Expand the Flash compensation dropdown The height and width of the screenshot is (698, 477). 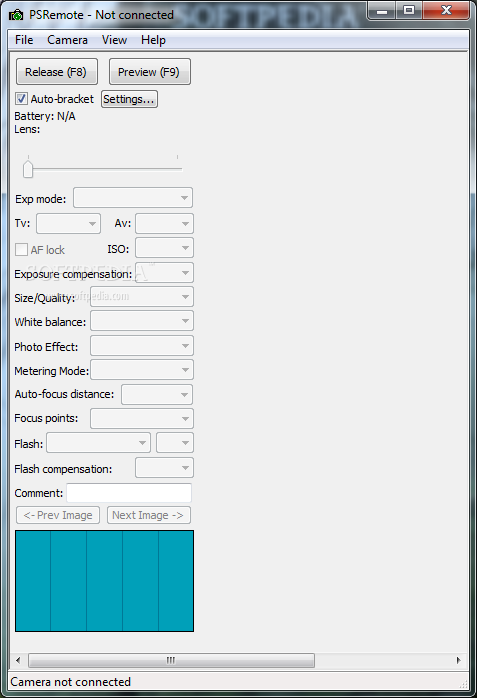(164, 468)
